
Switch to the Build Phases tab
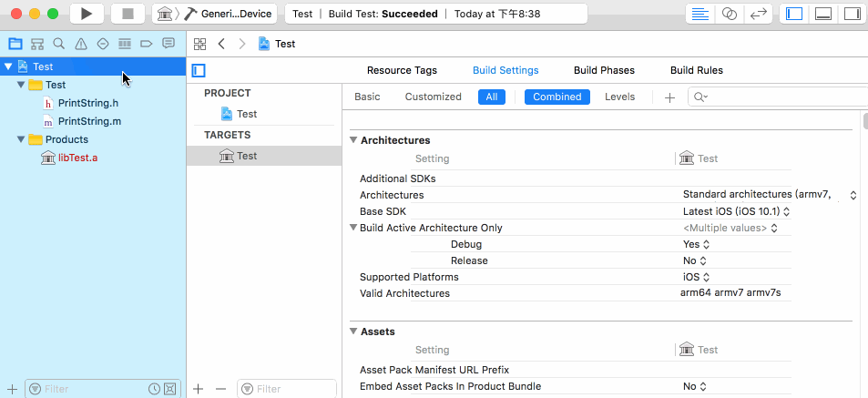(x=604, y=70)
